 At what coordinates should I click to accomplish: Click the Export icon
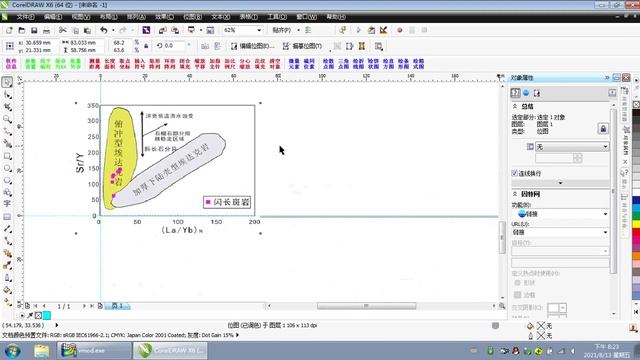coord(175,30)
